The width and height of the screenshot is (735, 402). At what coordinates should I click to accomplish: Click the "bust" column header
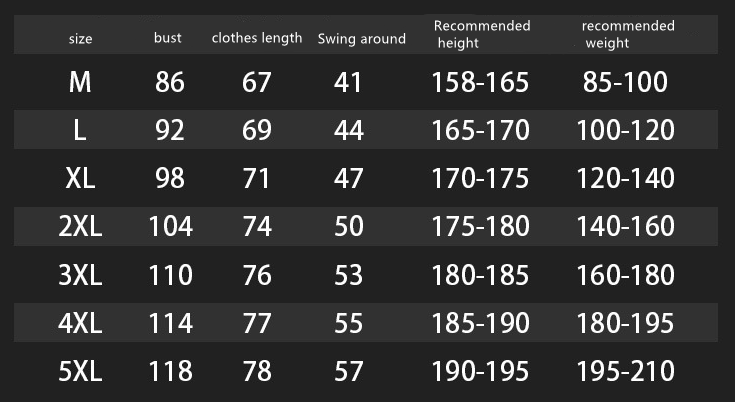tap(168, 38)
